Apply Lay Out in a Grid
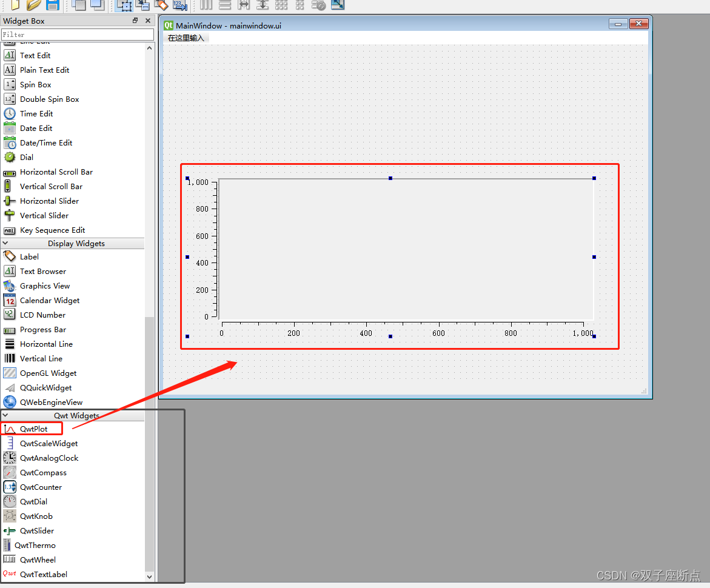The height and width of the screenshot is (588, 710). [x=281, y=5]
